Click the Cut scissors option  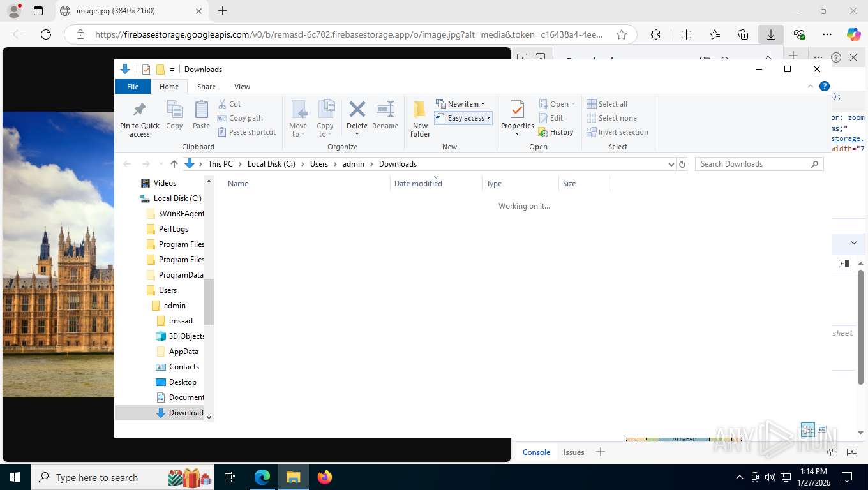[229, 104]
